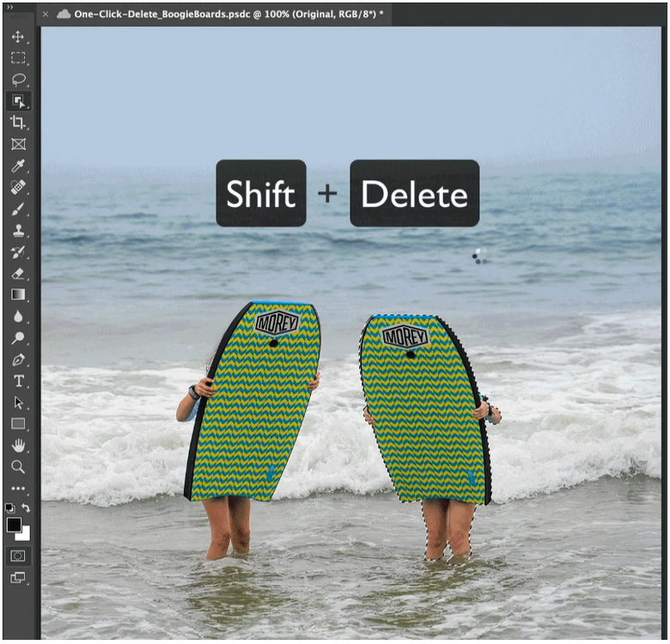Reset default foreground and background colors
This screenshot has height=644, width=670.
click(x=9, y=507)
